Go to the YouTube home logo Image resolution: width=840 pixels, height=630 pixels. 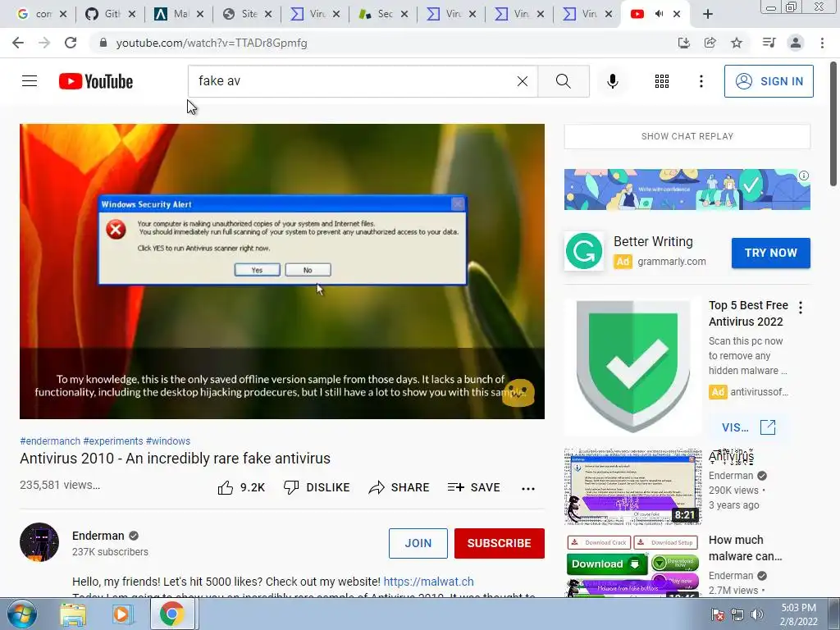pyautogui.click(x=96, y=81)
